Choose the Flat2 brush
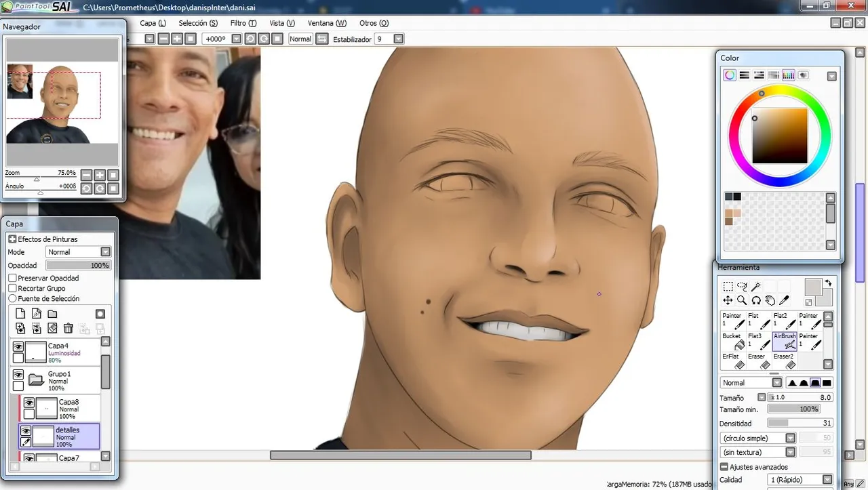This screenshot has height=490, width=868. point(785,321)
